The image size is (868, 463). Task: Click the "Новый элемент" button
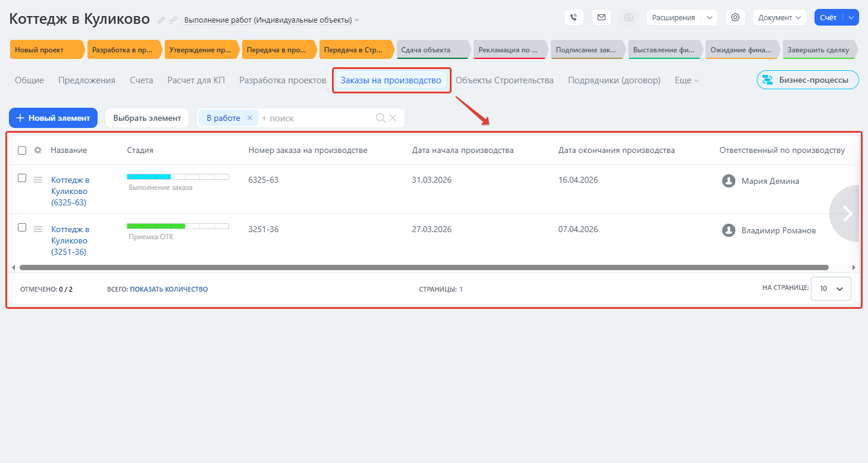53,118
